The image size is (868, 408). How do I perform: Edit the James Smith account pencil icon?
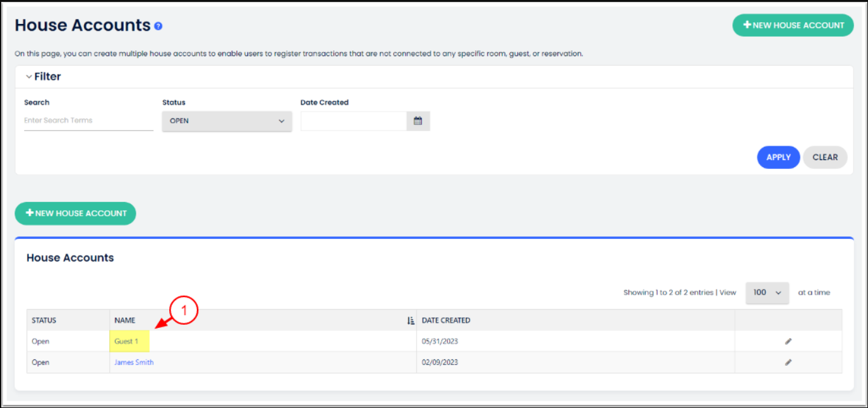tap(788, 363)
